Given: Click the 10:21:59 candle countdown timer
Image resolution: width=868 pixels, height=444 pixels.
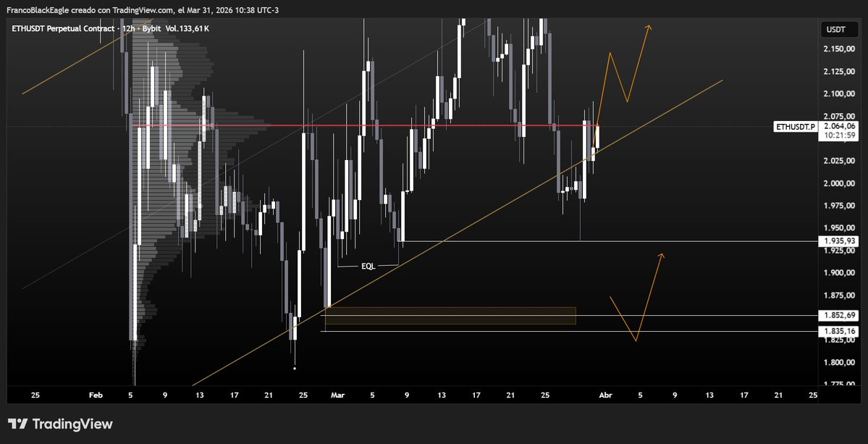Looking at the screenshot, I should 839,135.
